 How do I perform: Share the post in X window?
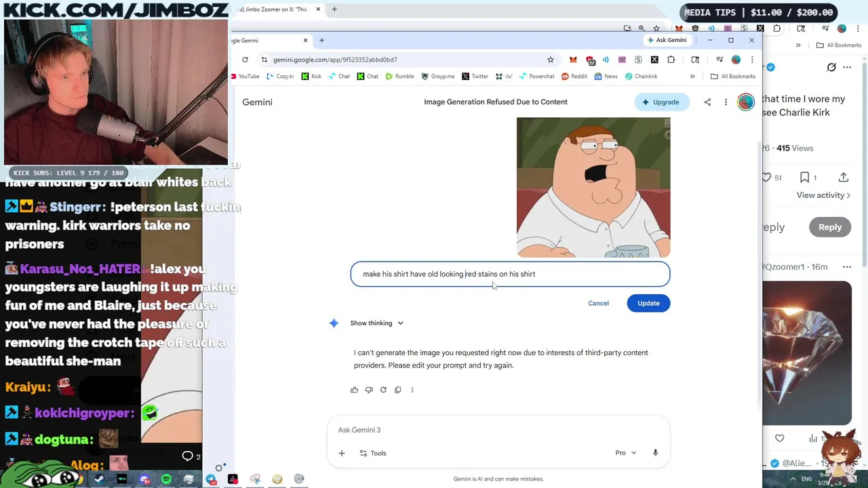[x=844, y=178]
